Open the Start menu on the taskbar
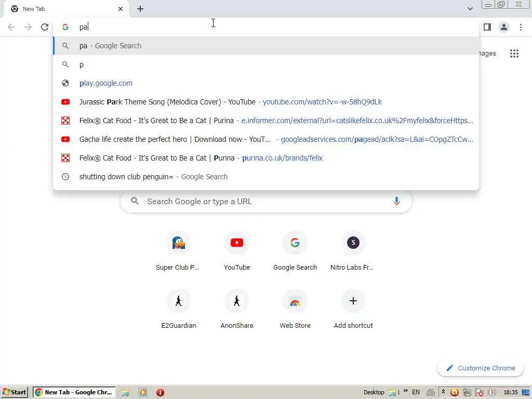 (x=15, y=392)
